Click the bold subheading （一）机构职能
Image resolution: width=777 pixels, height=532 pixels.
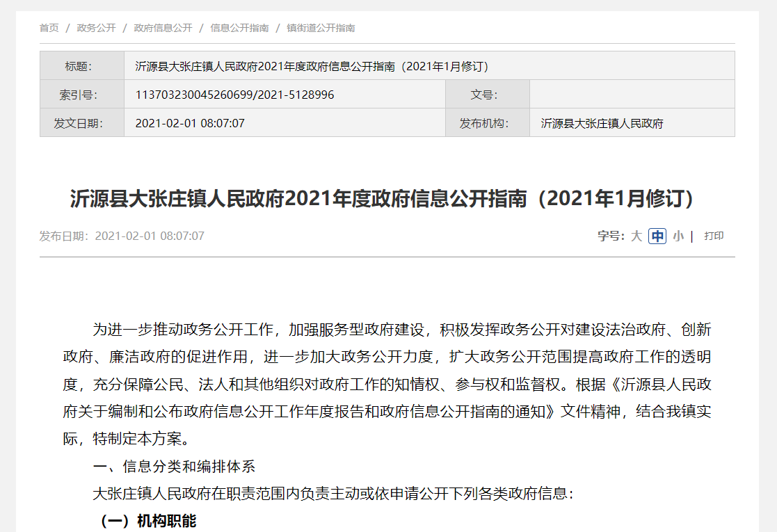coord(145,521)
